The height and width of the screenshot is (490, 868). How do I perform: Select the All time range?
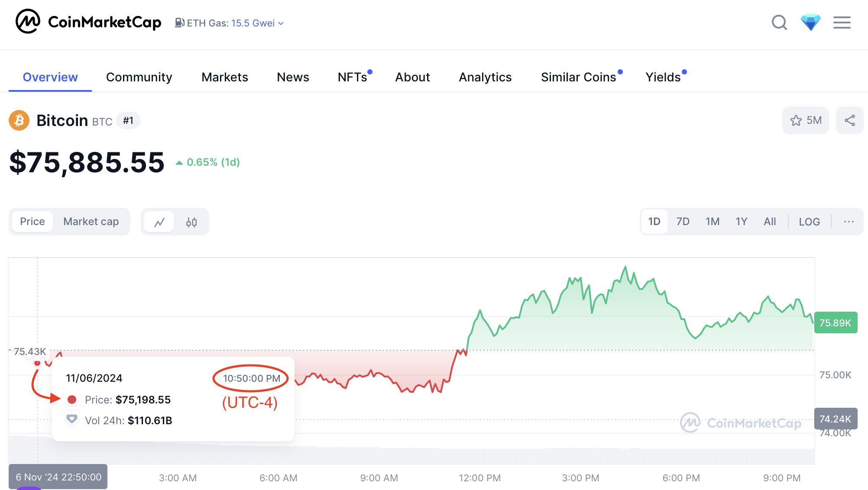(770, 222)
